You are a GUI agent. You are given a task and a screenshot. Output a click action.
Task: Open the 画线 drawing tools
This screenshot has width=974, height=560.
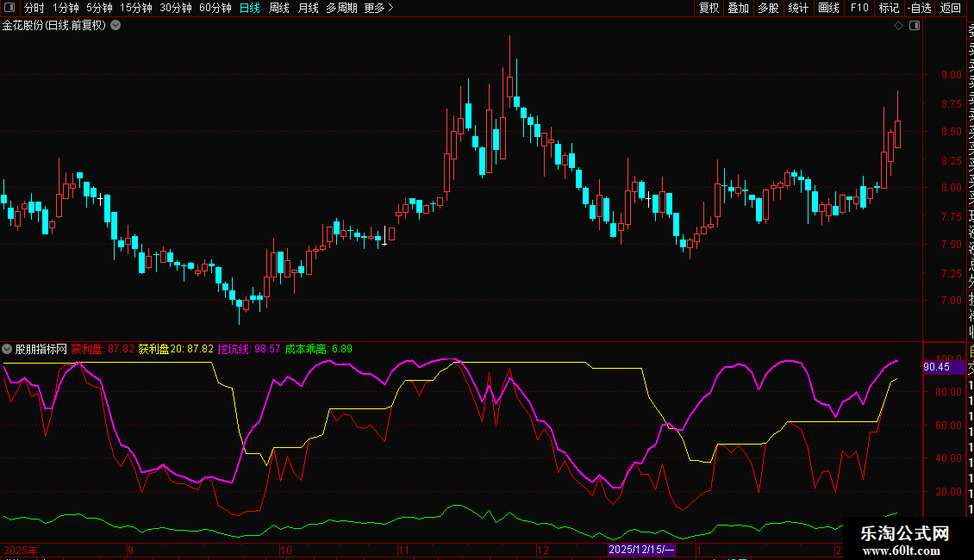pyautogui.click(x=828, y=8)
